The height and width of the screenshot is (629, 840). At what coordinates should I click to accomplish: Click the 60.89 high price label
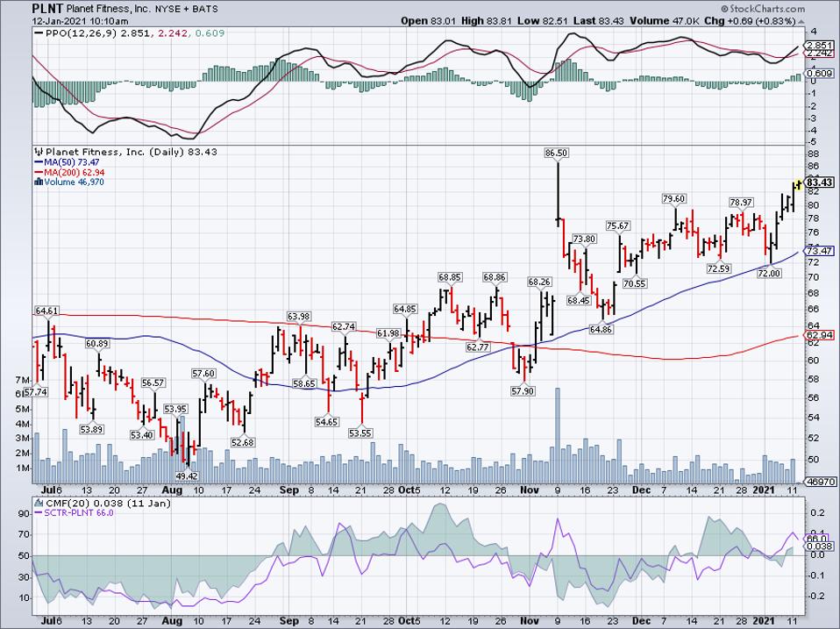[x=97, y=343]
